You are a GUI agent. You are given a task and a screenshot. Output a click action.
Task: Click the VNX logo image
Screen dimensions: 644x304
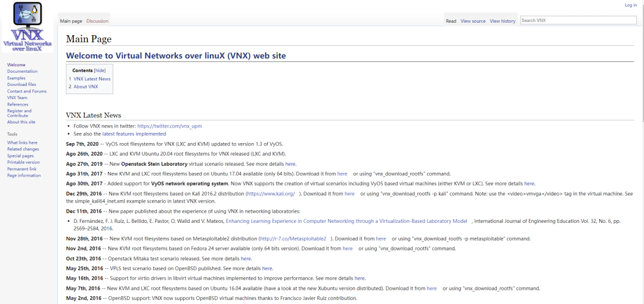click(27, 27)
